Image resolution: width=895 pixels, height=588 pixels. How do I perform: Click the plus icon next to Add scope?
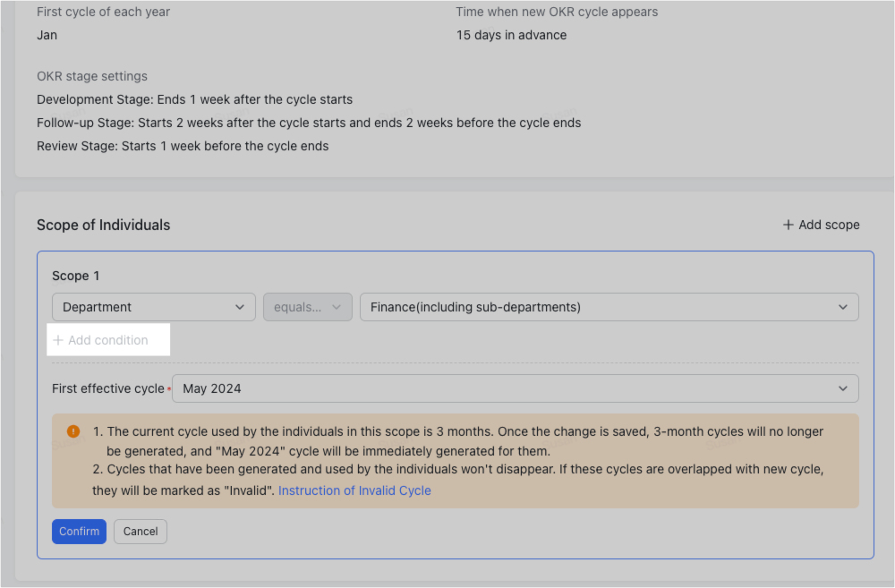[x=789, y=225]
